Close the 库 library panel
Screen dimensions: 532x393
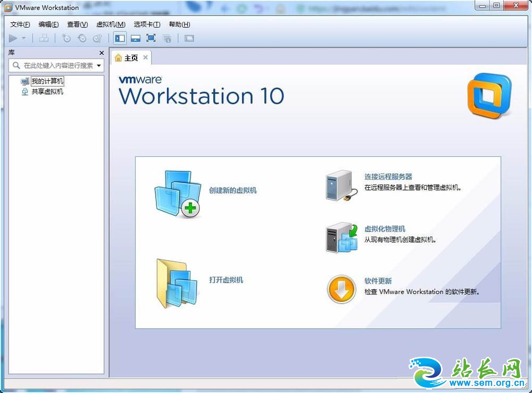point(102,53)
